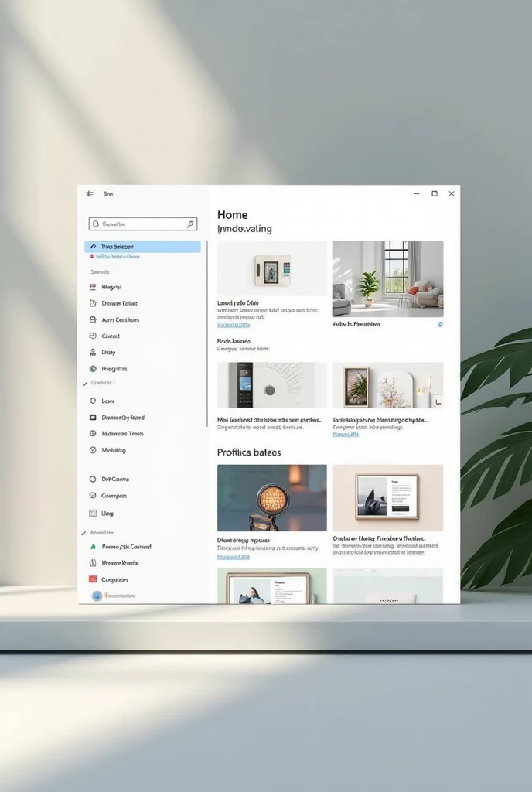The image size is (532, 792).
Task: Follow the blue link below the Lanel pelo card
Action: point(234,326)
